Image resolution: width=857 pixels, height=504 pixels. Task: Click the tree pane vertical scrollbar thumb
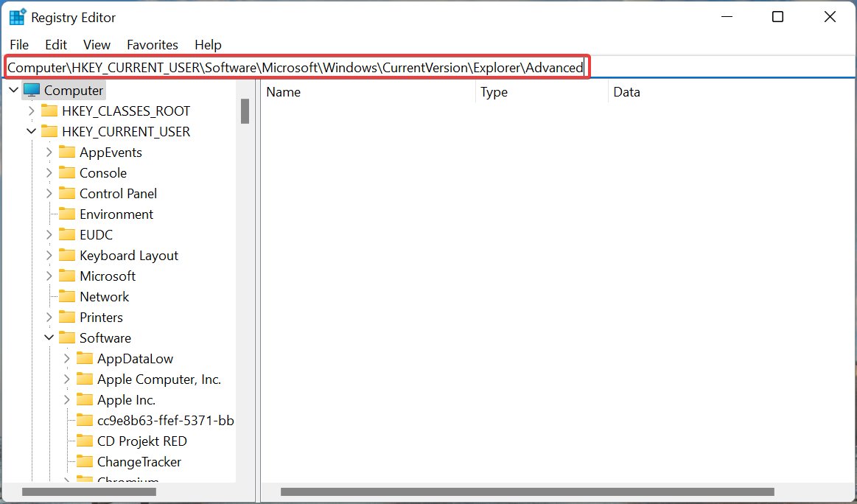pos(245,111)
